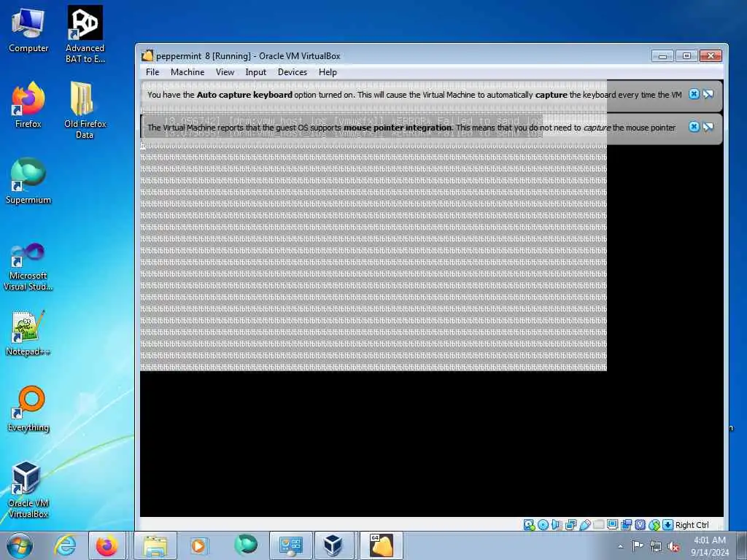
Task: Open the Machine menu
Action: [x=187, y=72]
